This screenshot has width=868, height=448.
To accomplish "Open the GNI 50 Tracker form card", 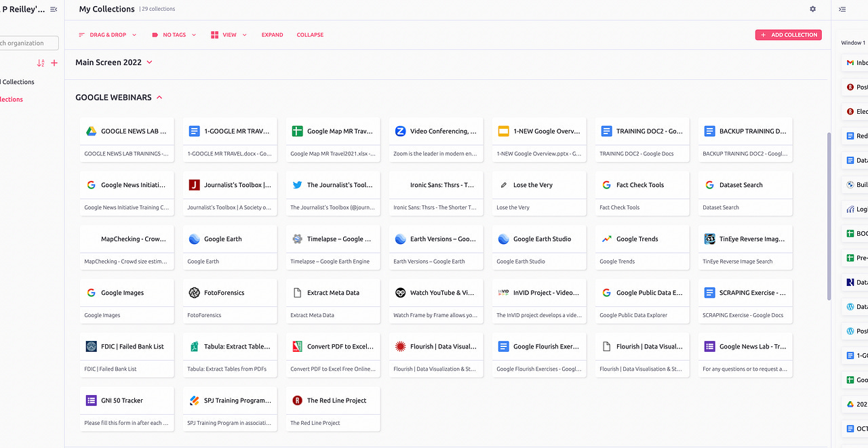I will coord(127,409).
